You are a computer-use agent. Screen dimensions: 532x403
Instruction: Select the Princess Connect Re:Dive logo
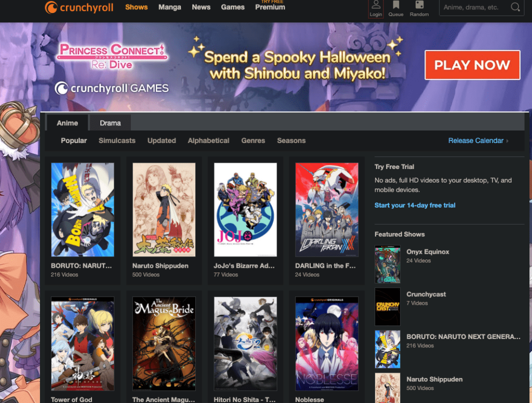coord(111,54)
